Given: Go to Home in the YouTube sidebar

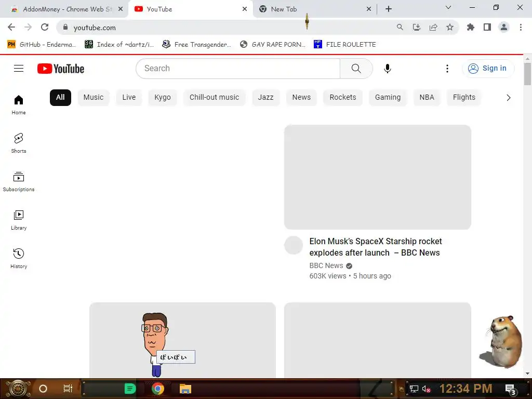Looking at the screenshot, I should coord(19,104).
